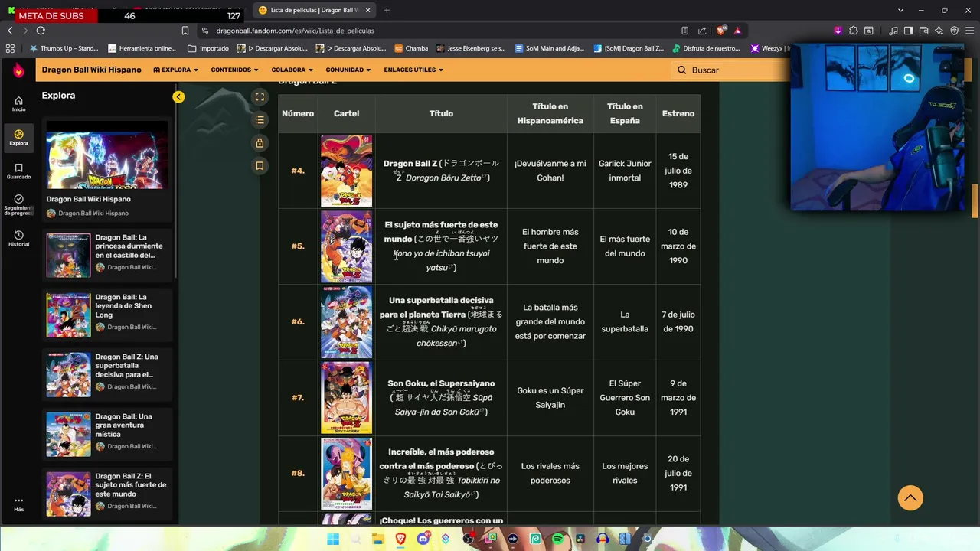Open the Jesse Eisenberg bookmark
The image size is (980, 551).
(471, 48)
